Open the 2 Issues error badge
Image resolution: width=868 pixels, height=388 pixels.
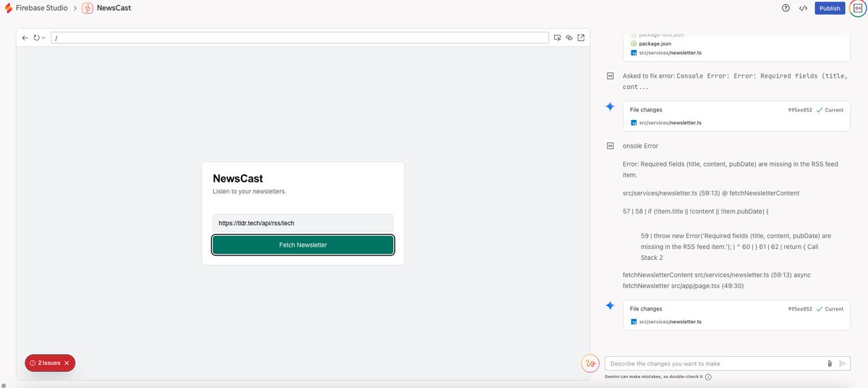tap(45, 363)
